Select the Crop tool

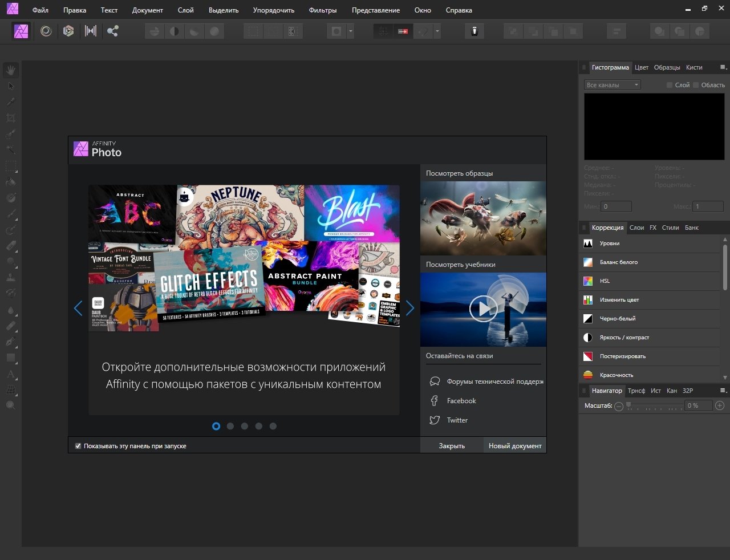pos(11,118)
